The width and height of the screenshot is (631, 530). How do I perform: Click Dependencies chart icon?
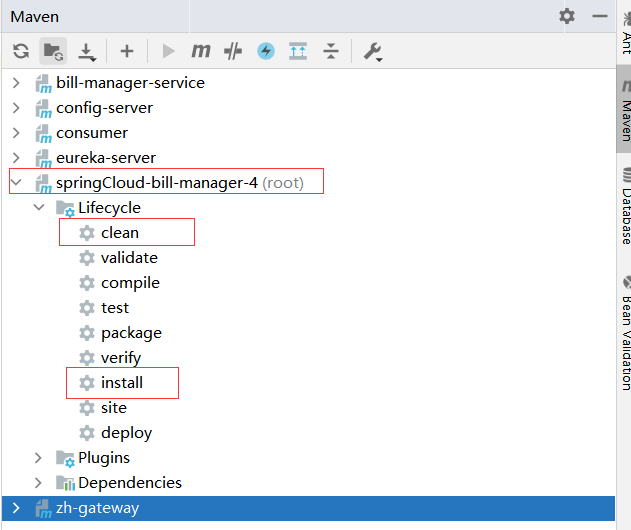click(x=65, y=483)
